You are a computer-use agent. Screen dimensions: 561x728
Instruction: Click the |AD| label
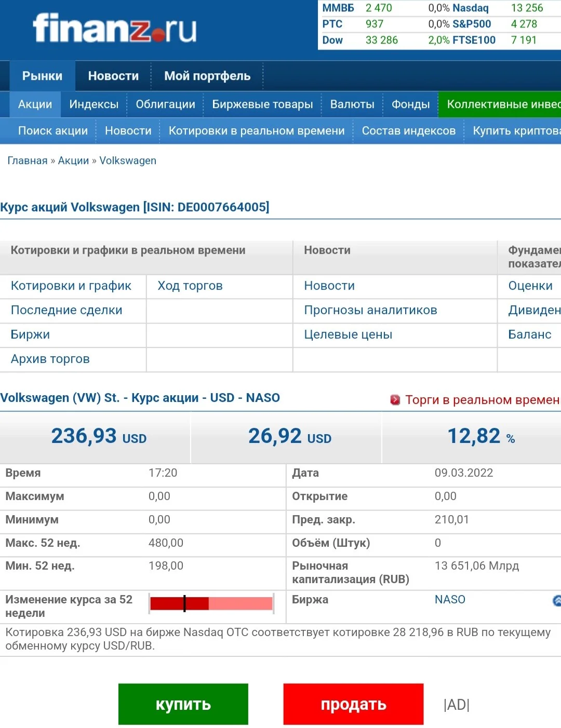(457, 705)
